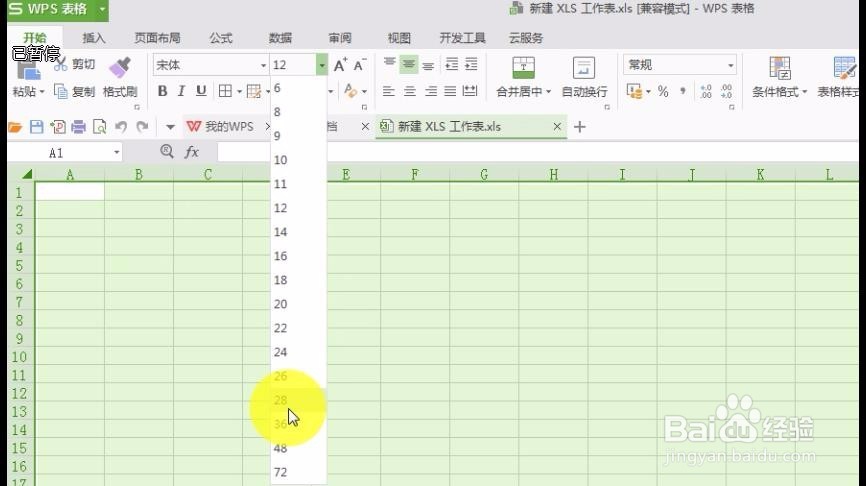Open the font name dropdown
Image resolution: width=866 pixels, height=486 pixels.
pyautogui.click(x=263, y=65)
